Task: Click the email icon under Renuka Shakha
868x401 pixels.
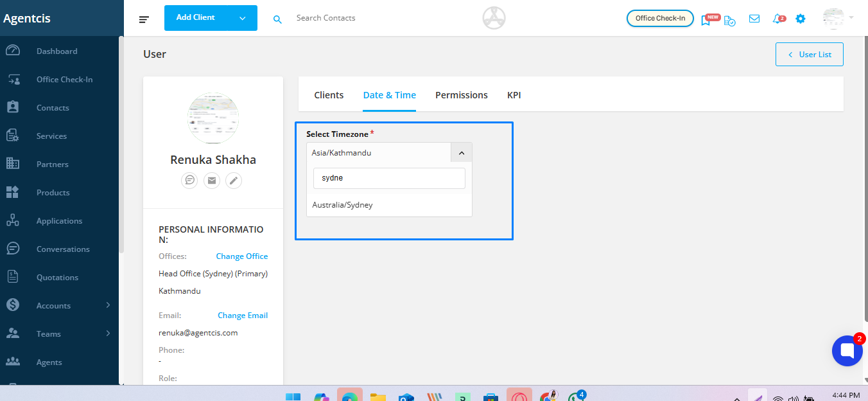Action: click(x=212, y=181)
